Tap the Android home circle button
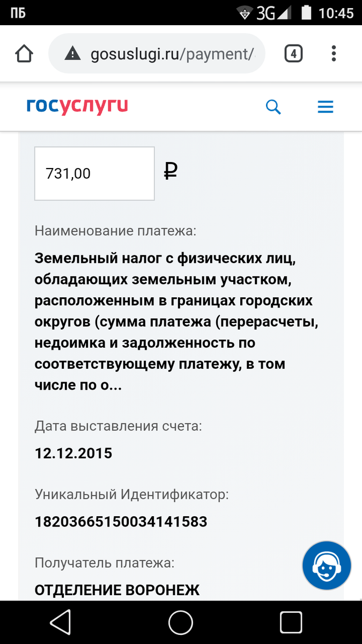The image size is (362, 644). [x=181, y=623]
